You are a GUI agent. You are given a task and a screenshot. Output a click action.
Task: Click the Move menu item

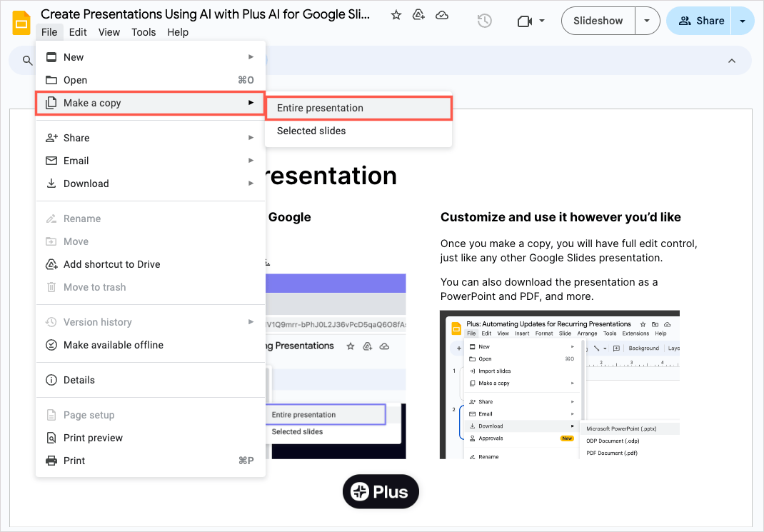click(151, 241)
